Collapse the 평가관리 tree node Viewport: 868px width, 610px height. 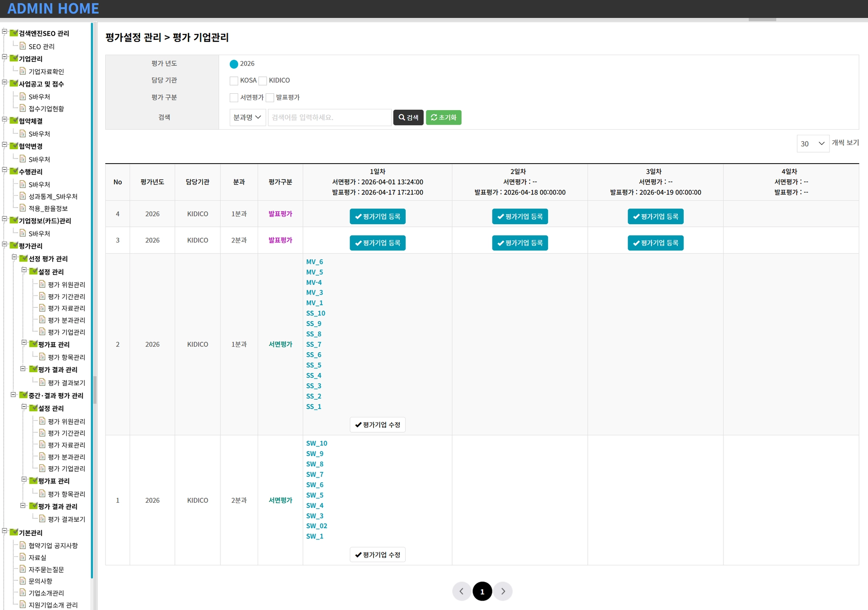point(5,245)
